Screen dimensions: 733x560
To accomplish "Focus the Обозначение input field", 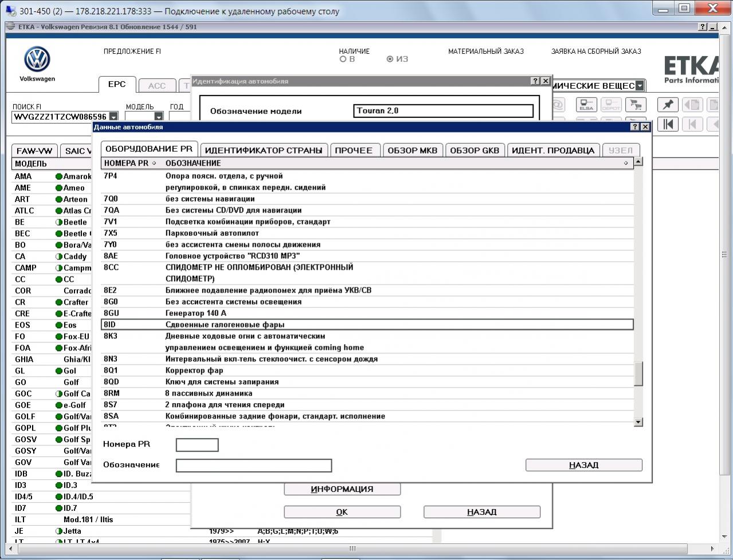I will (x=254, y=466).
